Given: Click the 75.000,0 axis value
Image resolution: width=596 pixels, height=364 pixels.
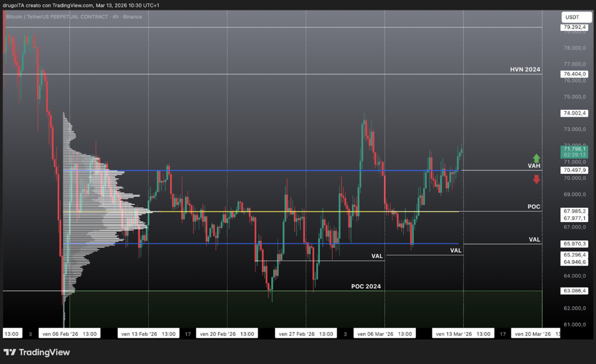Looking at the screenshot, I should [575, 97].
